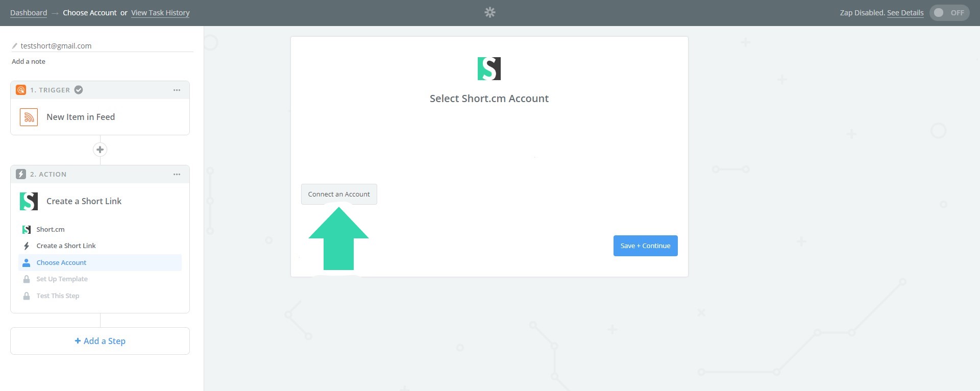Open View Task History link
Image resolution: width=980 pixels, height=391 pixels.
click(x=160, y=13)
